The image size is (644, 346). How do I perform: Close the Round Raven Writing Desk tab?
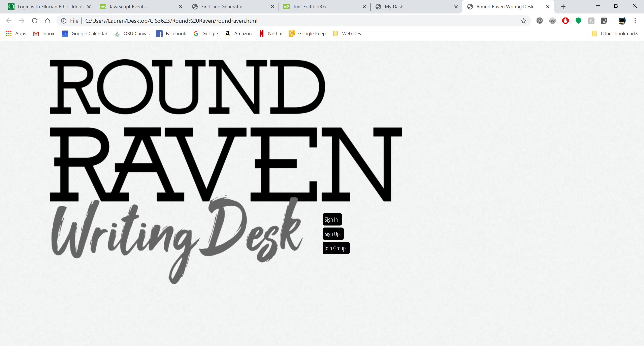click(548, 7)
